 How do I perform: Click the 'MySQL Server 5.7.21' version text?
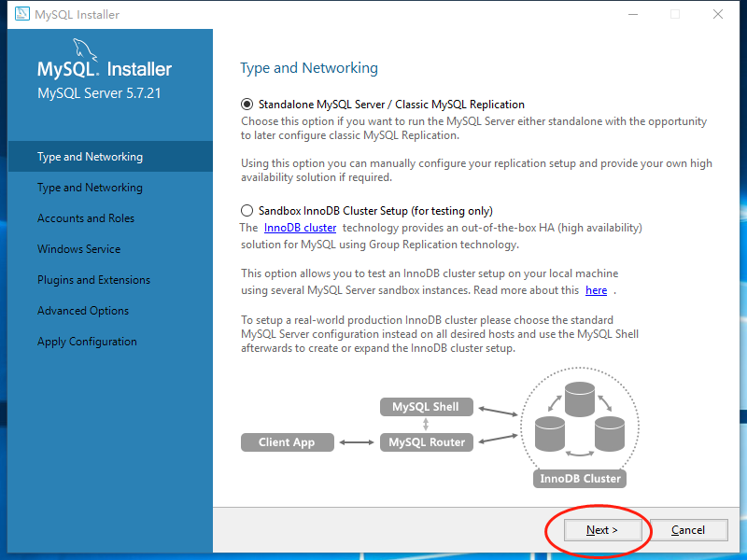(x=99, y=92)
